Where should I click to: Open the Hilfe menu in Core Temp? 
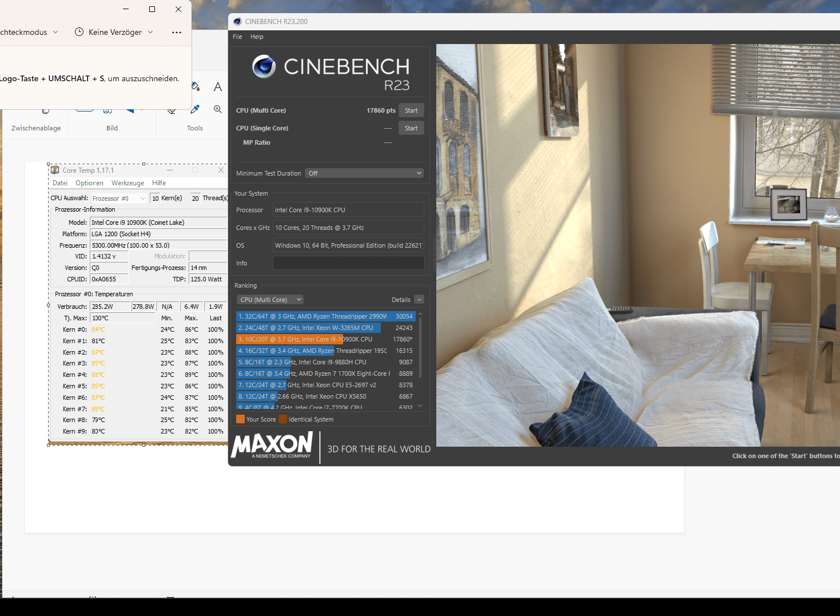tap(159, 183)
